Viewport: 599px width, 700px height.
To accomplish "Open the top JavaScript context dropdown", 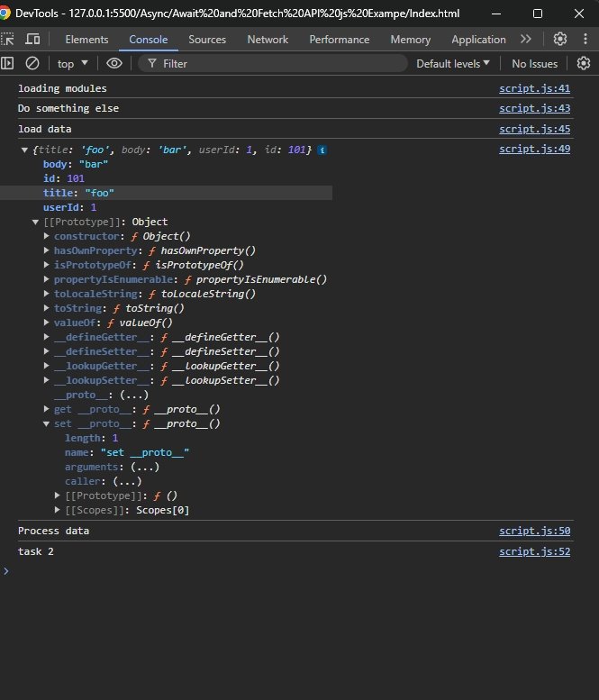I will click(72, 63).
